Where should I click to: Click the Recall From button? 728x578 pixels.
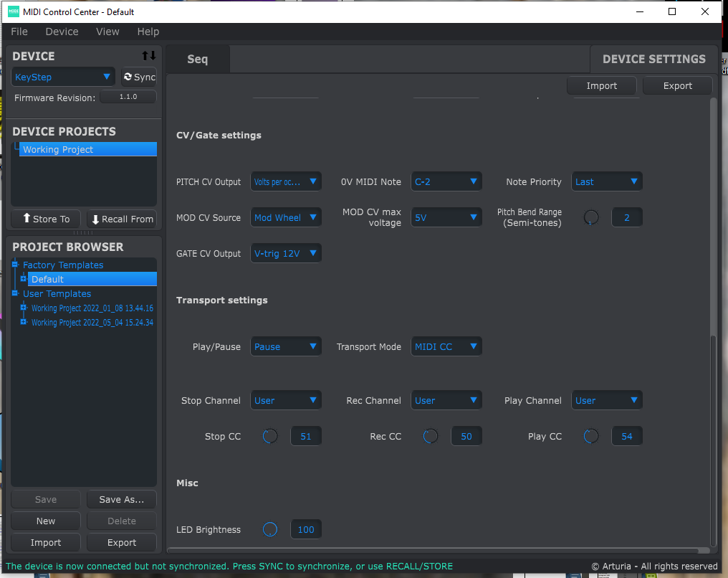[x=122, y=219]
